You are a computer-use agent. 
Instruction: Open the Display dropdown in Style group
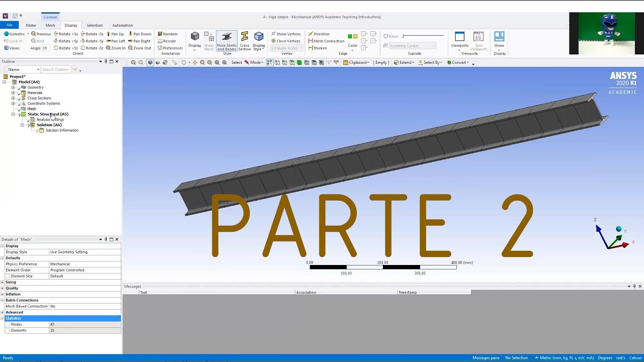tap(195, 41)
